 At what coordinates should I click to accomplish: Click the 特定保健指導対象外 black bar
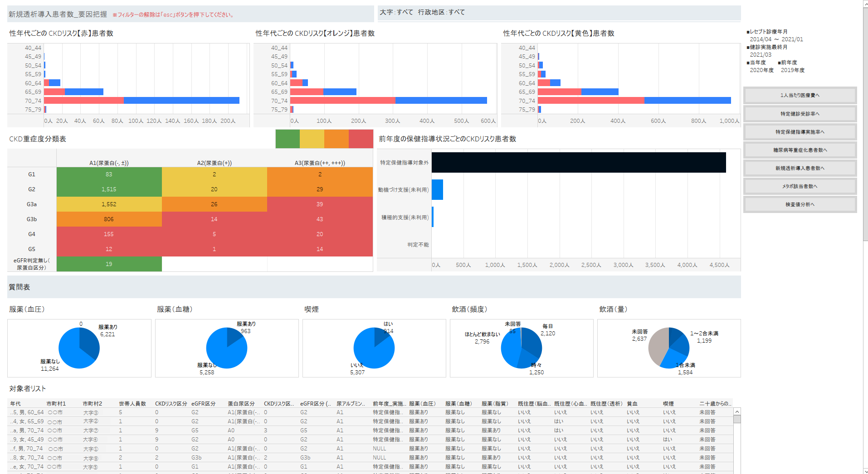point(576,162)
